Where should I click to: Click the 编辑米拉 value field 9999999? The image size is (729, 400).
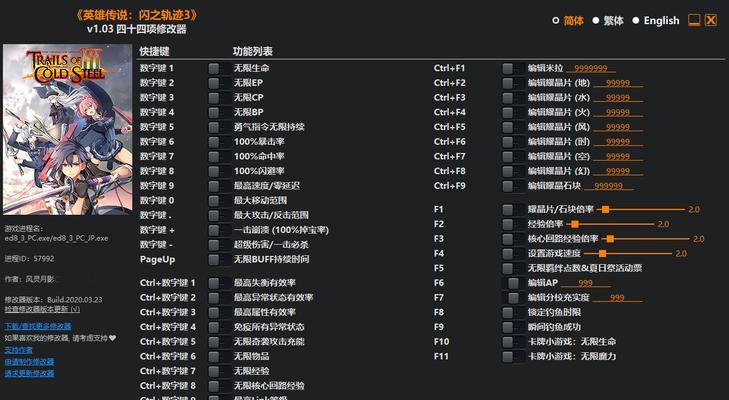pos(590,68)
